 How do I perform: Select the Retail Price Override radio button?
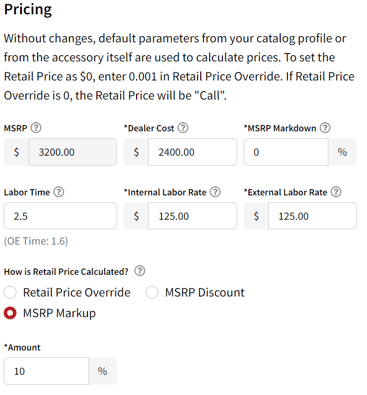[x=10, y=292]
